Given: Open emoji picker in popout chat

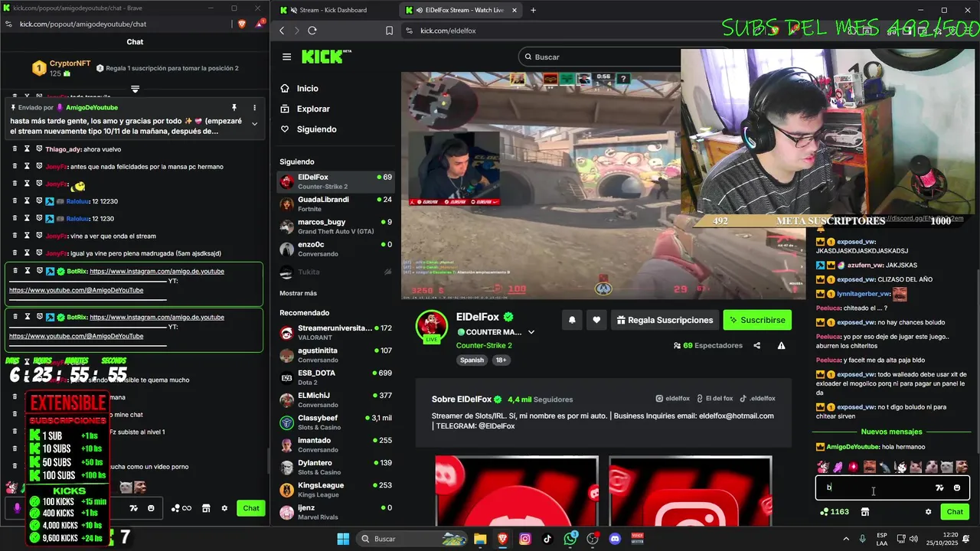Looking at the screenshot, I should (151, 508).
